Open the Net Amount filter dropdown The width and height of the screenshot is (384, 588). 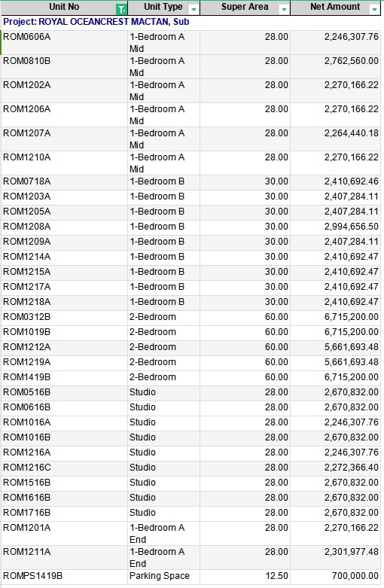pyautogui.click(x=374, y=9)
